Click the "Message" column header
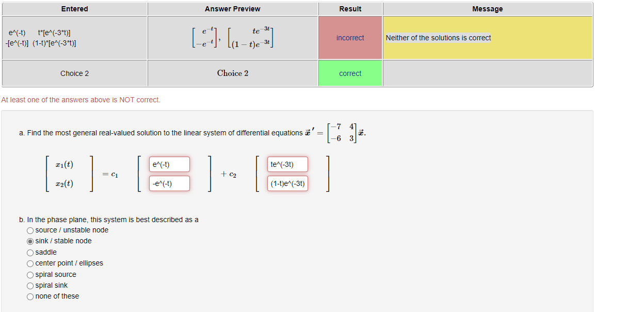Screen dimensions: 644x312 487,8
